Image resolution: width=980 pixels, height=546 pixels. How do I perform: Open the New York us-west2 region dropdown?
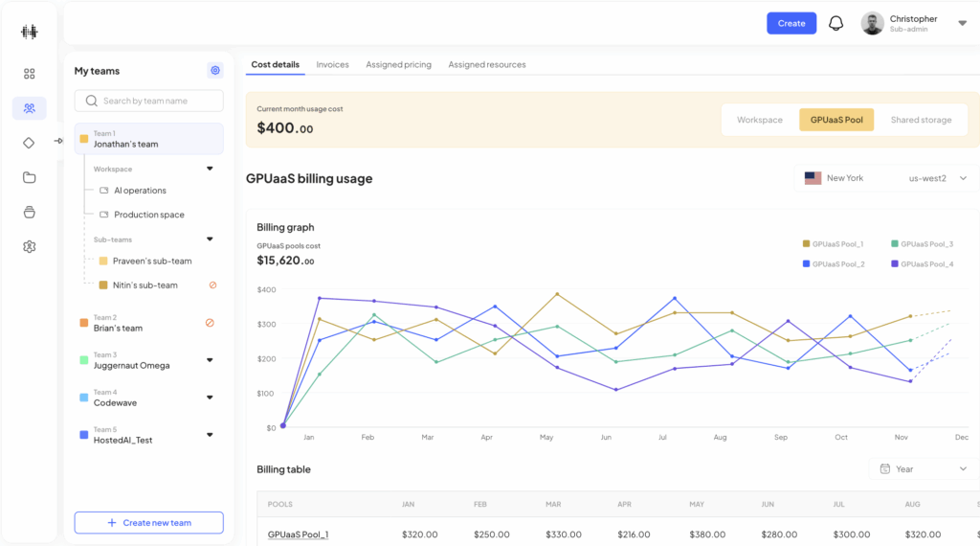tap(885, 178)
